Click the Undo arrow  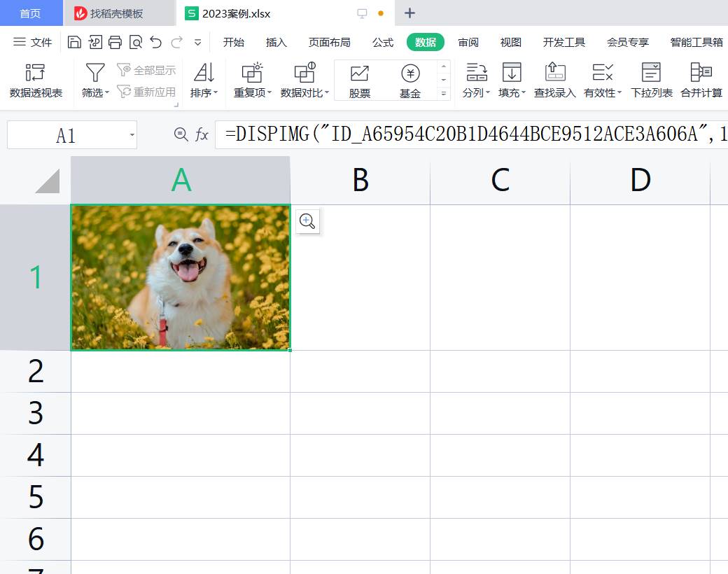pyautogui.click(x=156, y=42)
